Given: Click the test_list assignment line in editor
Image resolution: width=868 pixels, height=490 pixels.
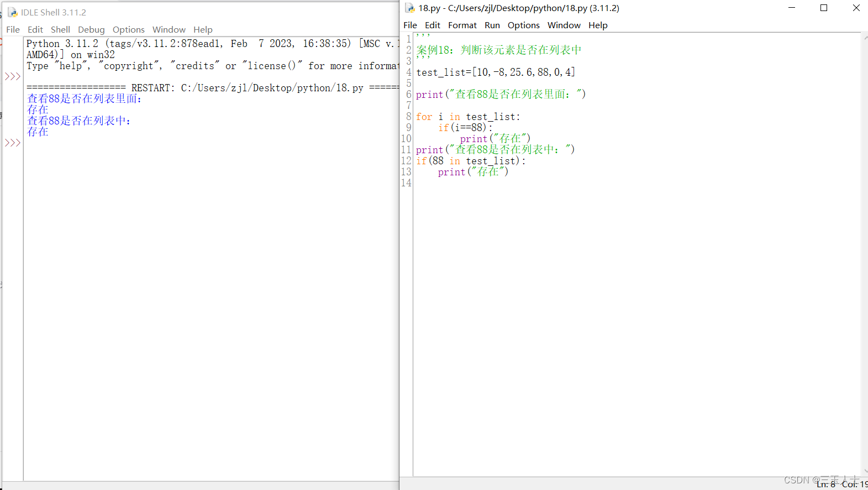Looking at the screenshot, I should point(496,72).
